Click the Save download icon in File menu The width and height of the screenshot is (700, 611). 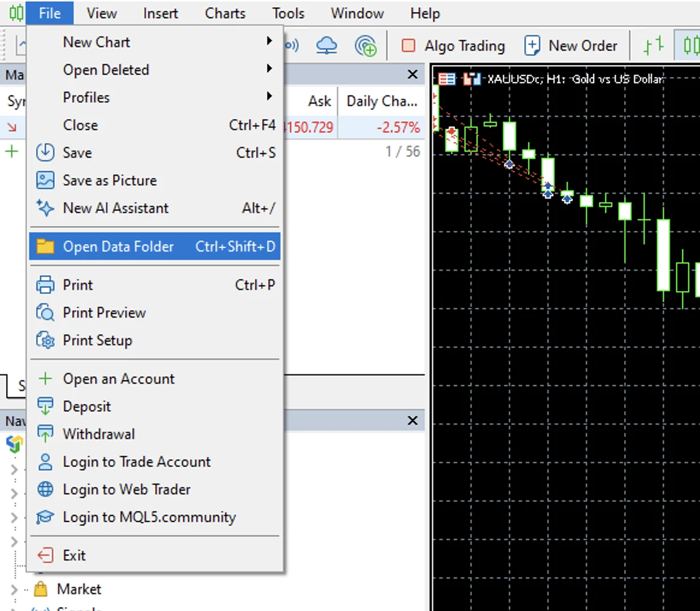(x=45, y=153)
